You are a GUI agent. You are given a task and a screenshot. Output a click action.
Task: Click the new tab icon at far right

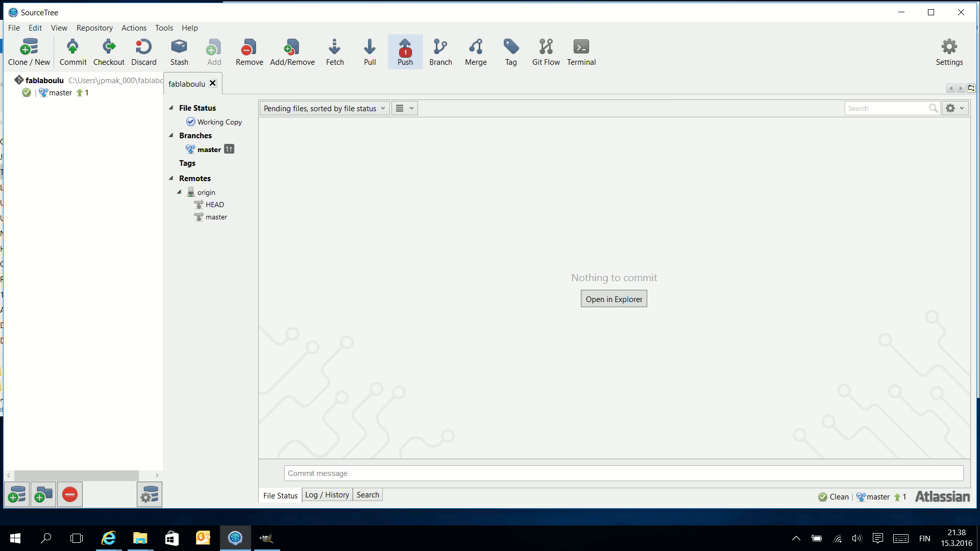coord(971,88)
